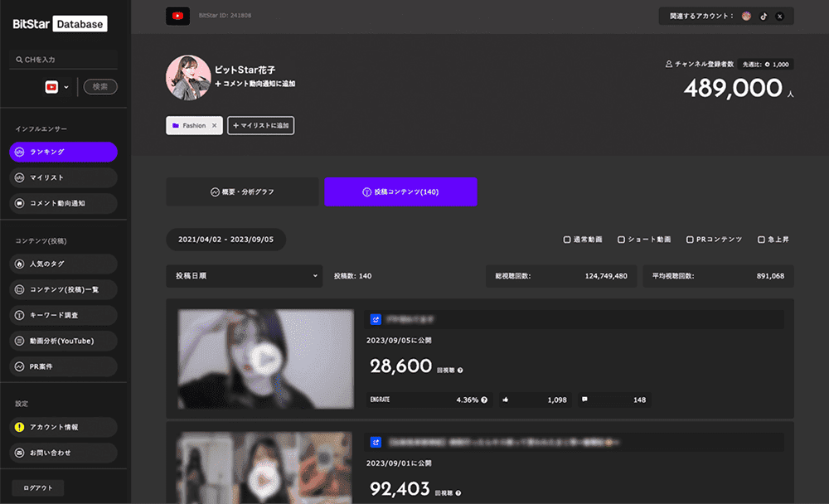Click the 検索 search button
829x504 pixels.
[100, 87]
